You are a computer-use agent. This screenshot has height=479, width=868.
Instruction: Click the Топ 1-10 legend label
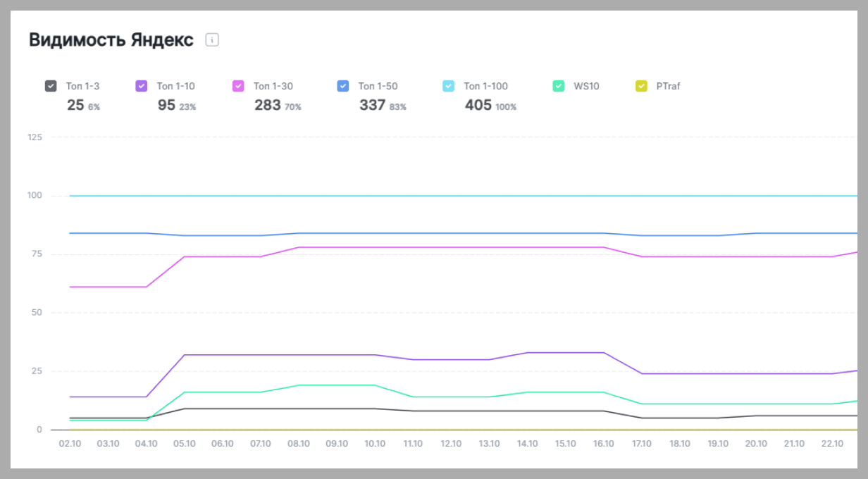pos(175,86)
